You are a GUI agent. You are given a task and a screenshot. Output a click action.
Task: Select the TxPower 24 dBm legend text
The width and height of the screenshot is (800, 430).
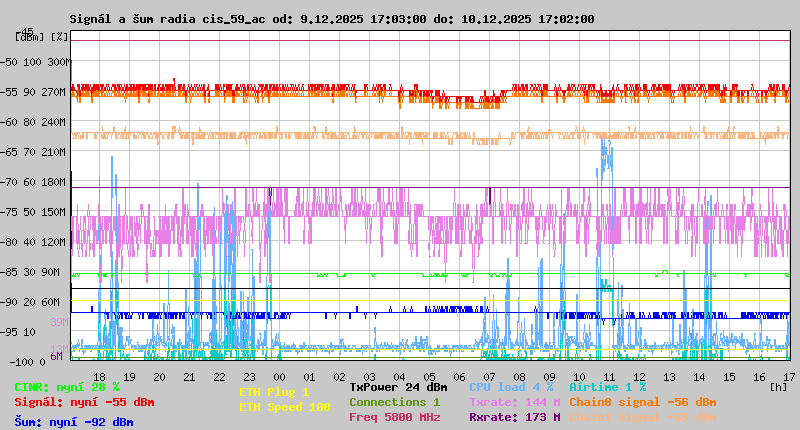398,387
